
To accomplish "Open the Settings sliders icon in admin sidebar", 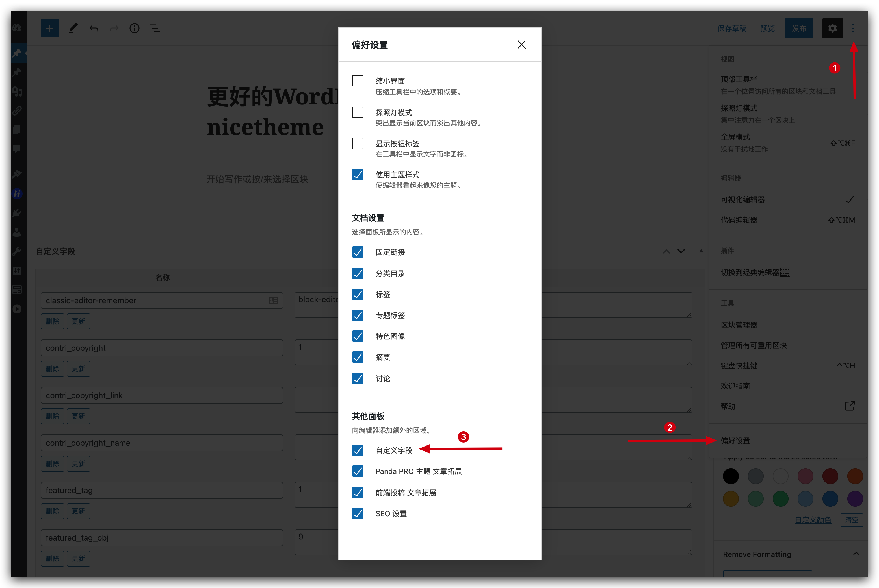I will 17,270.
